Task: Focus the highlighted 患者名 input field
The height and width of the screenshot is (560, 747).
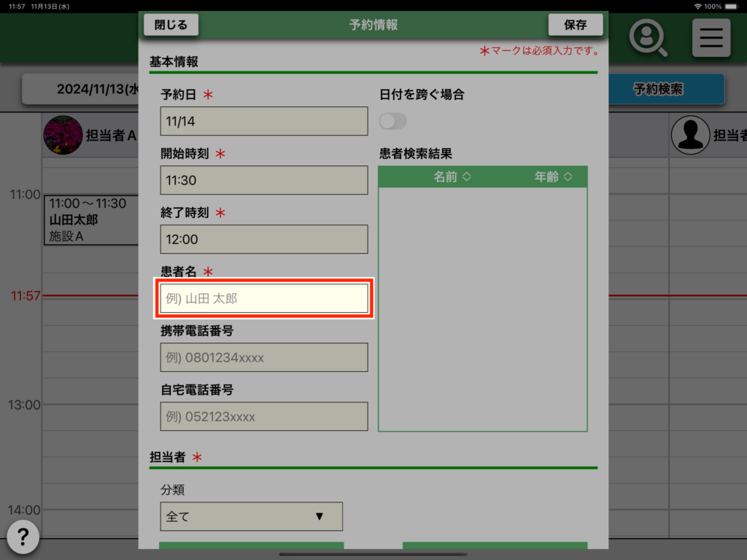Action: pos(264,298)
